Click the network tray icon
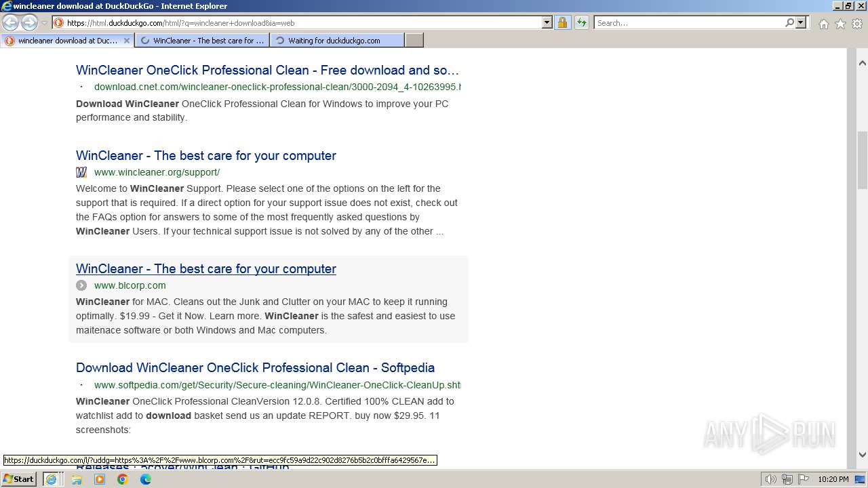This screenshot has height=488, width=868. click(x=787, y=479)
